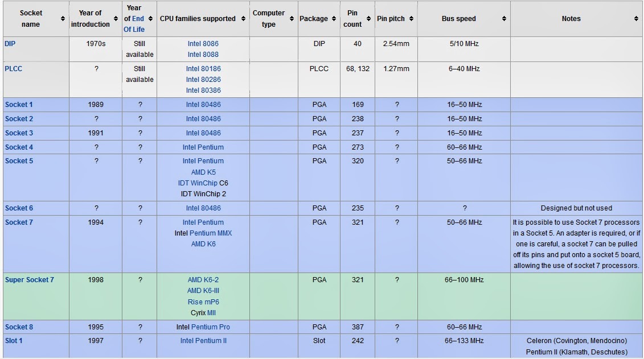Viewport: 644px width, 359px height.
Task: Click the 'IDT WinChip 2' text
Action: click(x=203, y=193)
